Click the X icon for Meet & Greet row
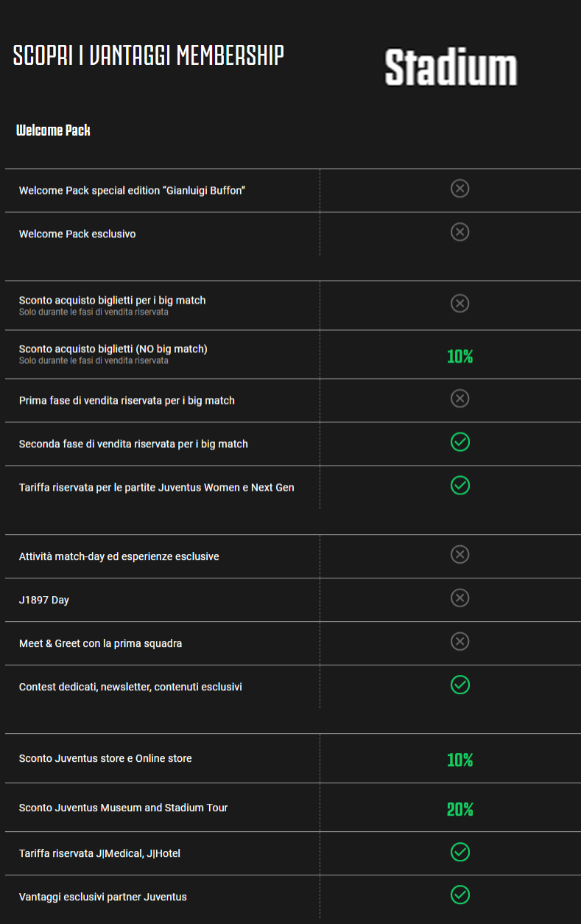The height and width of the screenshot is (924, 581). pyautogui.click(x=460, y=642)
